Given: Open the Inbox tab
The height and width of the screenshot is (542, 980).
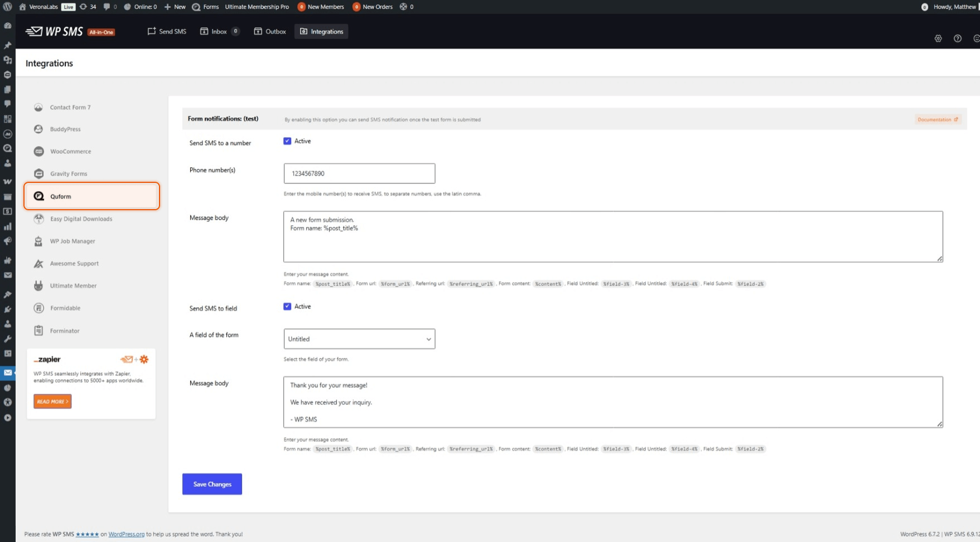Looking at the screenshot, I should tap(220, 32).
